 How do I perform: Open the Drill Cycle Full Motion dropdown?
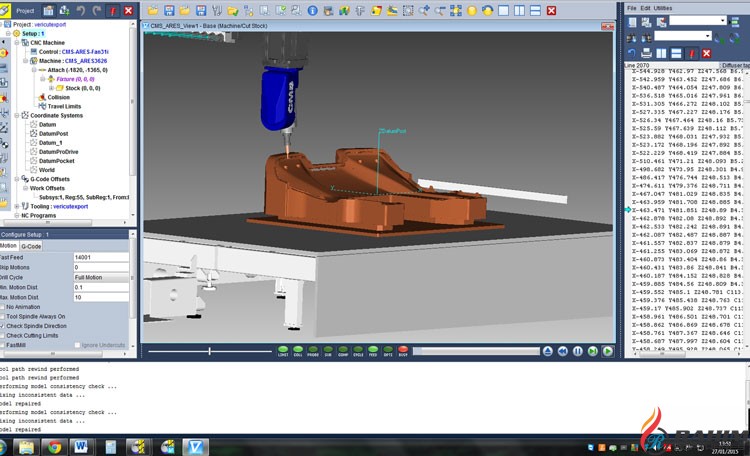[x=100, y=277]
